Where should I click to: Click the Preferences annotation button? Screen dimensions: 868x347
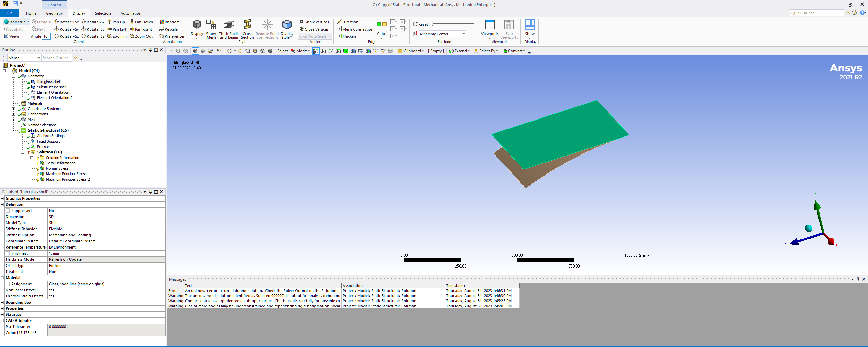click(x=172, y=36)
